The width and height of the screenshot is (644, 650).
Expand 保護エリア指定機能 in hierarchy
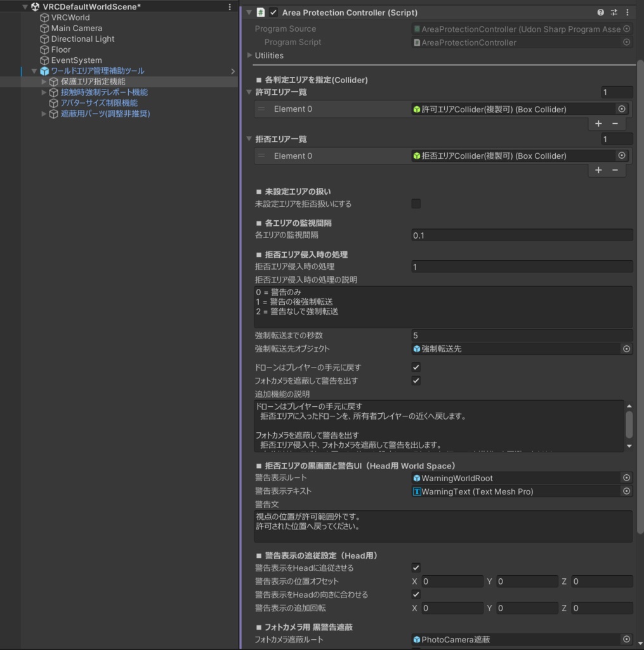click(44, 82)
